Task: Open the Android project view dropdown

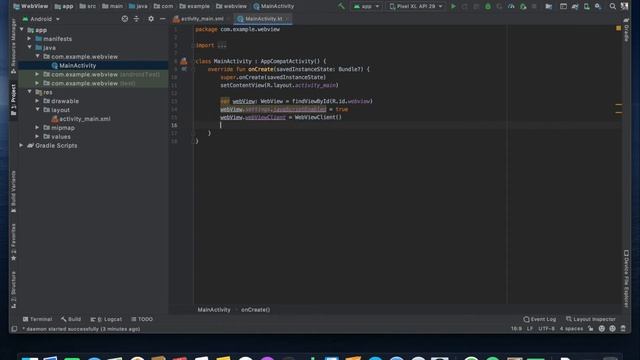Action: tap(41, 19)
